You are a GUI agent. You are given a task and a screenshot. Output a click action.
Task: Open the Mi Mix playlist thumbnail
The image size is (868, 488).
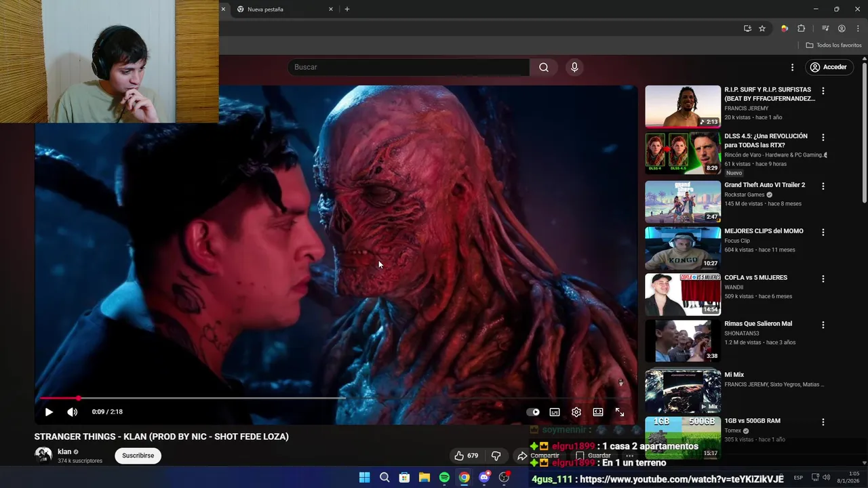tap(683, 390)
